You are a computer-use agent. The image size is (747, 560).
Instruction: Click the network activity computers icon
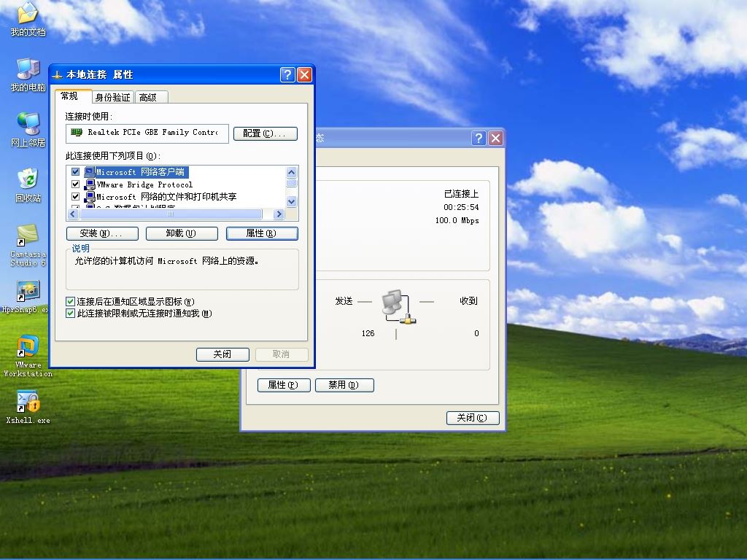pyautogui.click(x=398, y=307)
